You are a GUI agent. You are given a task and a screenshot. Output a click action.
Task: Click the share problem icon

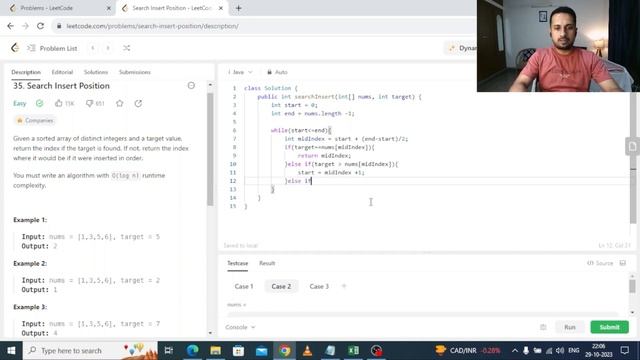pos(138,104)
